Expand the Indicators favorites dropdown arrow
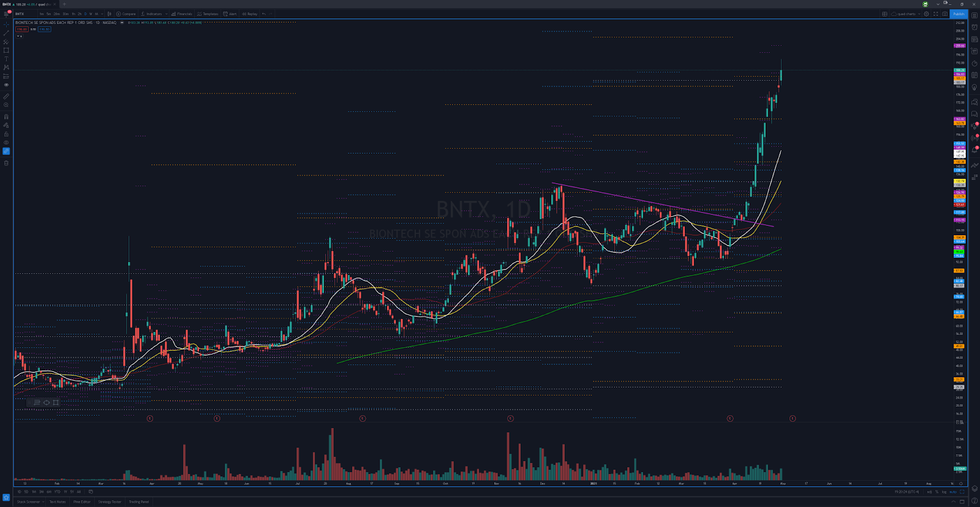This screenshot has height=507, width=980. pos(166,13)
